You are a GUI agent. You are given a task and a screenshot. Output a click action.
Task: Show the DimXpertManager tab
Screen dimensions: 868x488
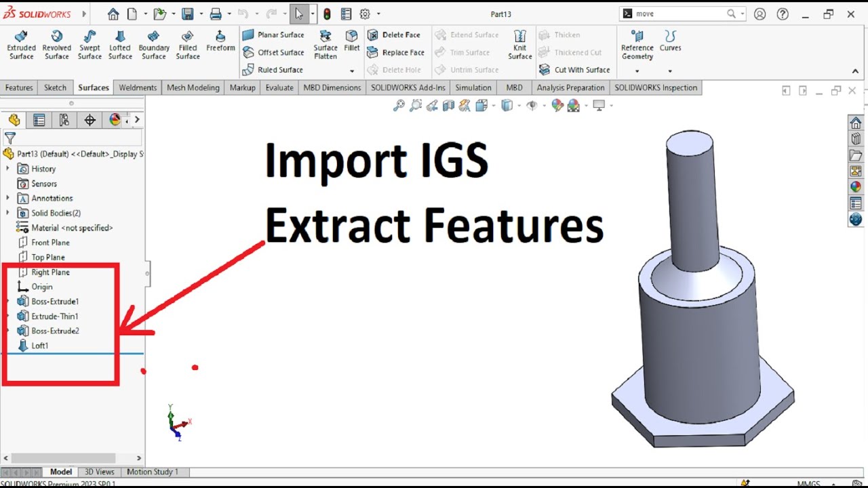coord(90,120)
